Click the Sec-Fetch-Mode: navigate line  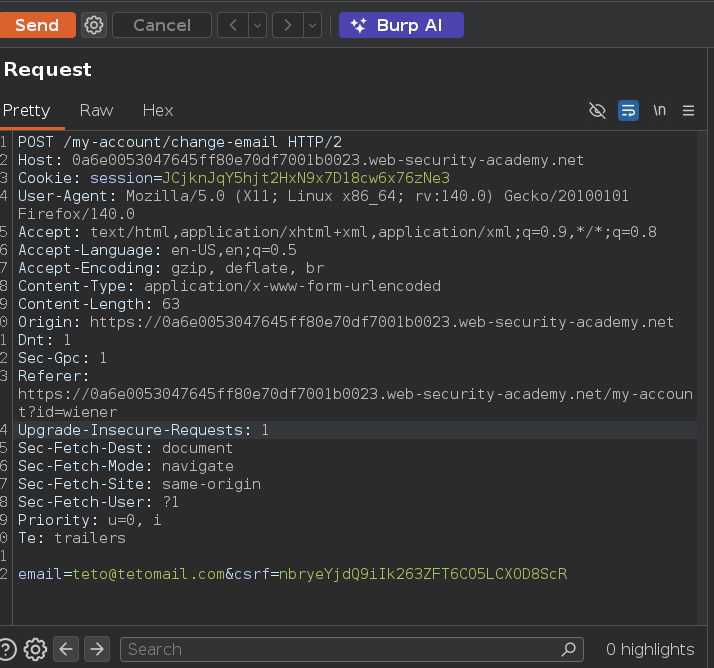(x=126, y=466)
